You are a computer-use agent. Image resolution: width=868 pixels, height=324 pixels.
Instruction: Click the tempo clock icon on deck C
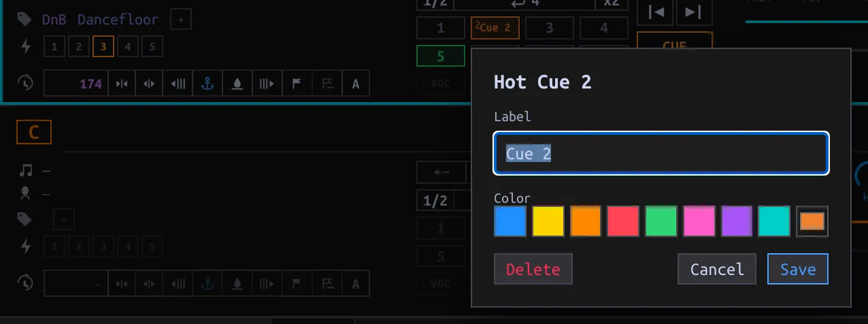pos(25,282)
